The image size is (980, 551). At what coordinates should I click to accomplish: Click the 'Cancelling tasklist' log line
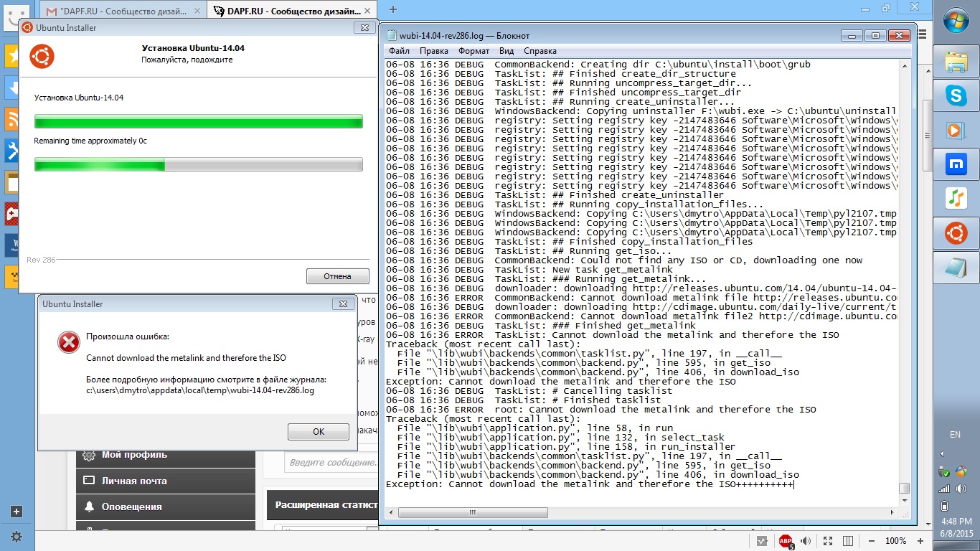pos(529,391)
